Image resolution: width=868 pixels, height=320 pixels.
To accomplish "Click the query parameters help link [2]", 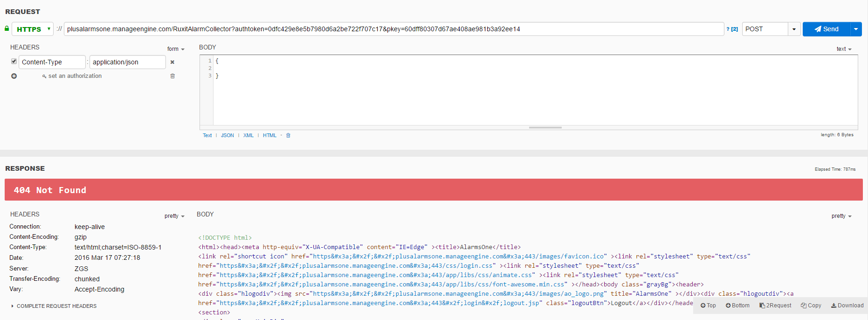I will [734, 29].
